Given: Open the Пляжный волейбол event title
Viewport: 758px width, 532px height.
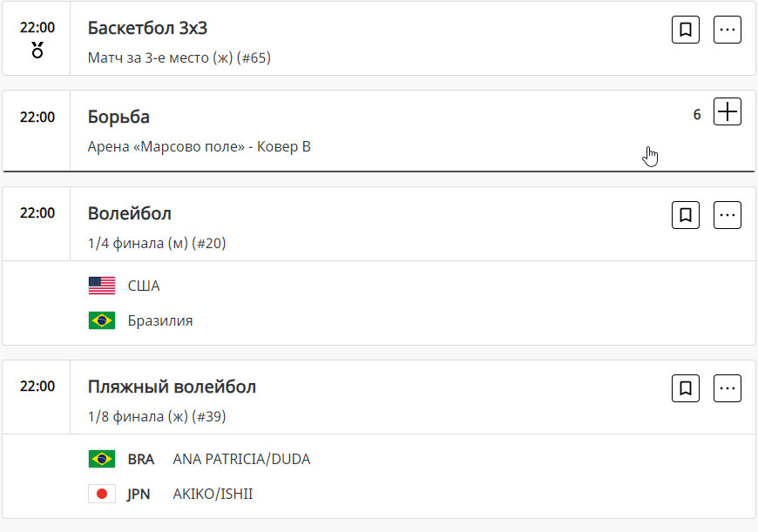Looking at the screenshot, I should pyautogui.click(x=172, y=387).
